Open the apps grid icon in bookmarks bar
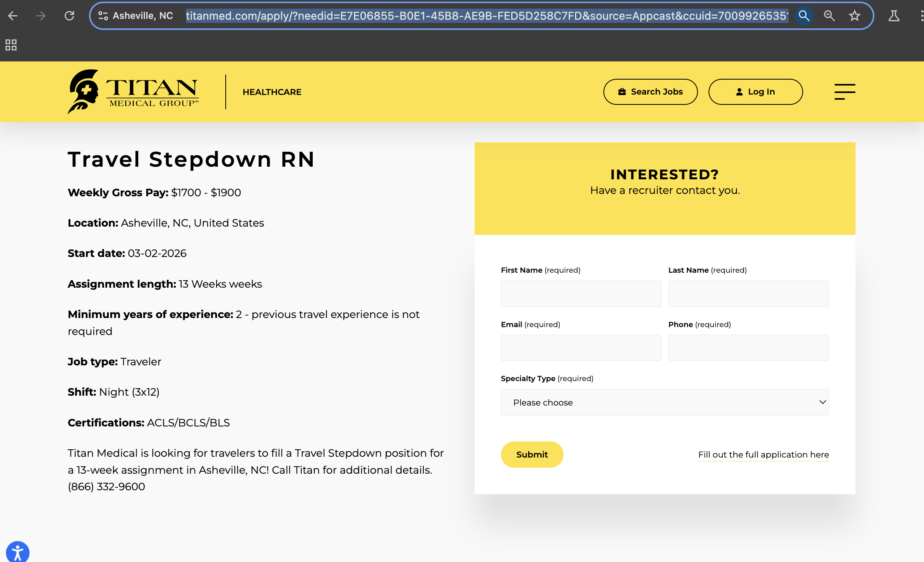Viewport: 924px width, 562px height. (11, 45)
